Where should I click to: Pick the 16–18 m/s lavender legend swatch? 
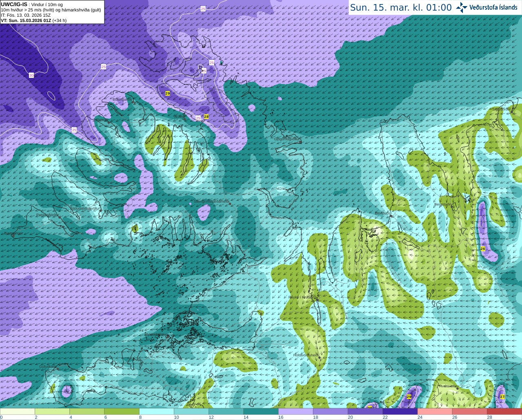(x=296, y=411)
